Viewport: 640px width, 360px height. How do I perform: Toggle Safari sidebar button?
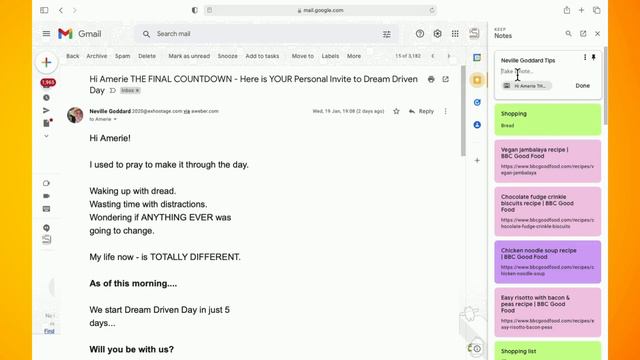pyautogui.click(x=44, y=10)
